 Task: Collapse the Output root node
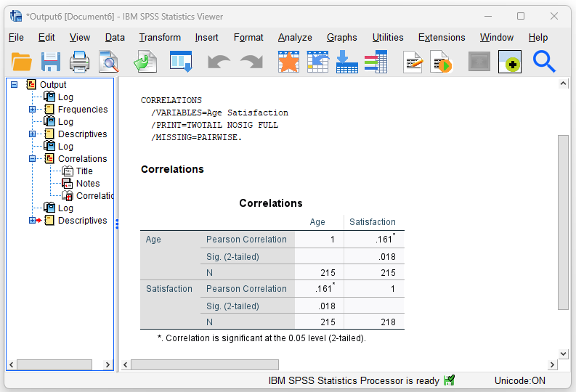pos(15,84)
